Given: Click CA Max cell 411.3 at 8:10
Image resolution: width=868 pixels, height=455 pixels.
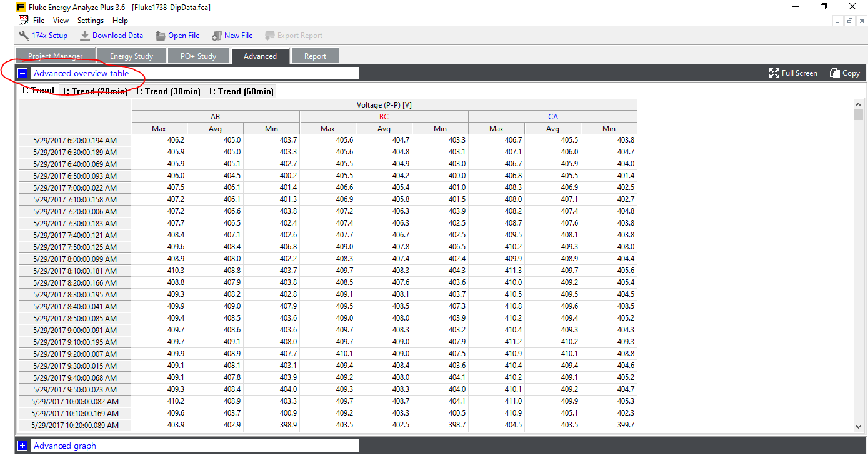Looking at the screenshot, I should pos(497,271).
